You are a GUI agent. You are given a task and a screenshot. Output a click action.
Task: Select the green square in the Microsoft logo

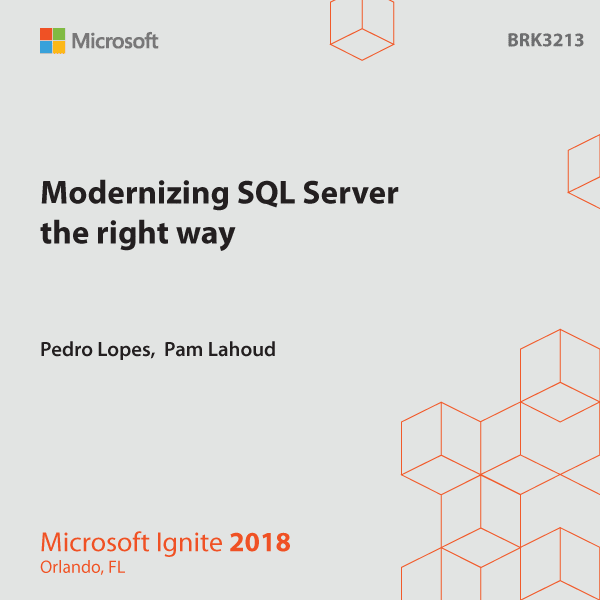59,34
